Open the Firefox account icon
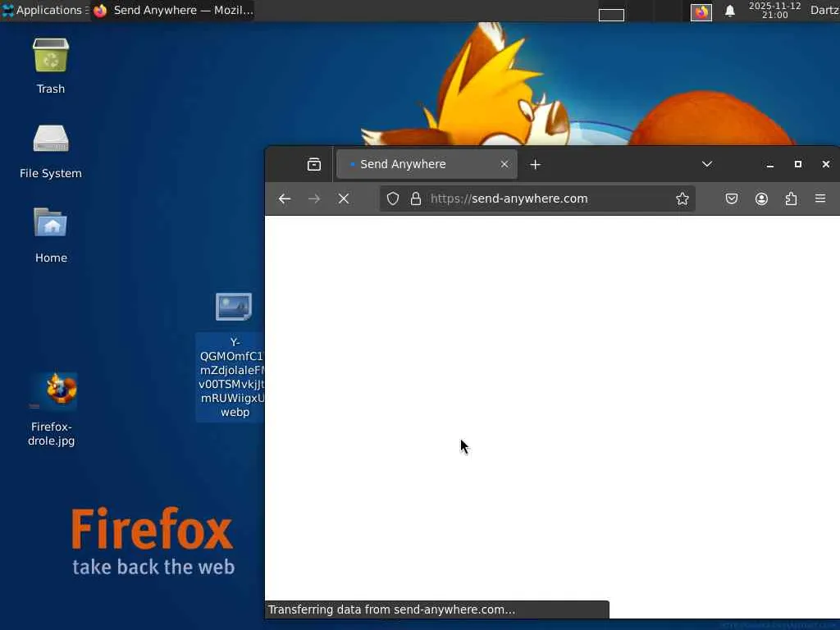 (x=761, y=199)
